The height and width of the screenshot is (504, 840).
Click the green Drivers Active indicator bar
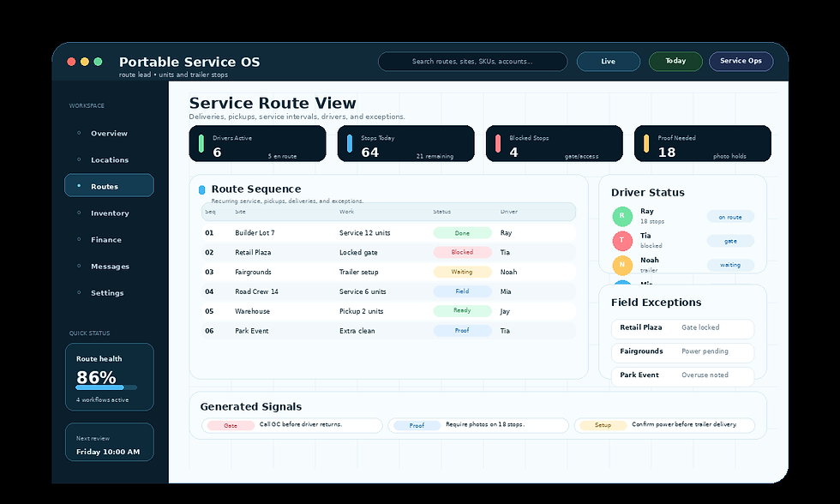(x=201, y=143)
